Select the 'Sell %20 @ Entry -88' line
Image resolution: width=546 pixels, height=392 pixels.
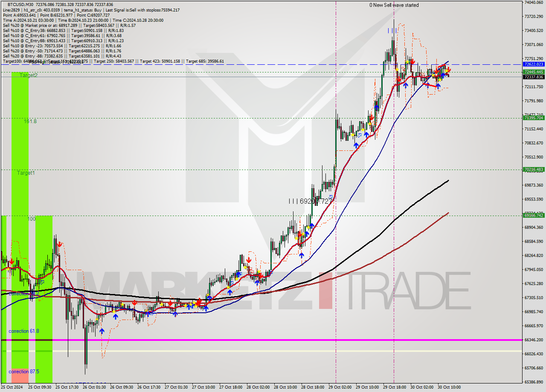coord(62,56)
